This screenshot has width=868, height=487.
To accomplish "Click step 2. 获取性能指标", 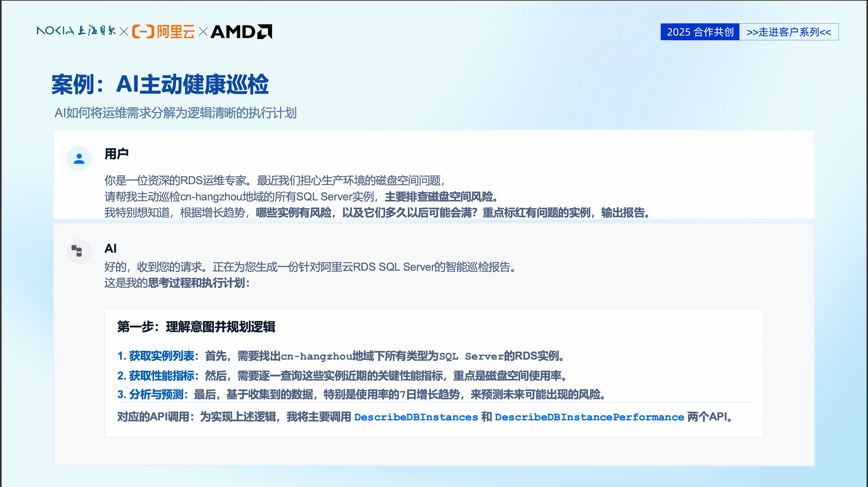I will 157,375.
